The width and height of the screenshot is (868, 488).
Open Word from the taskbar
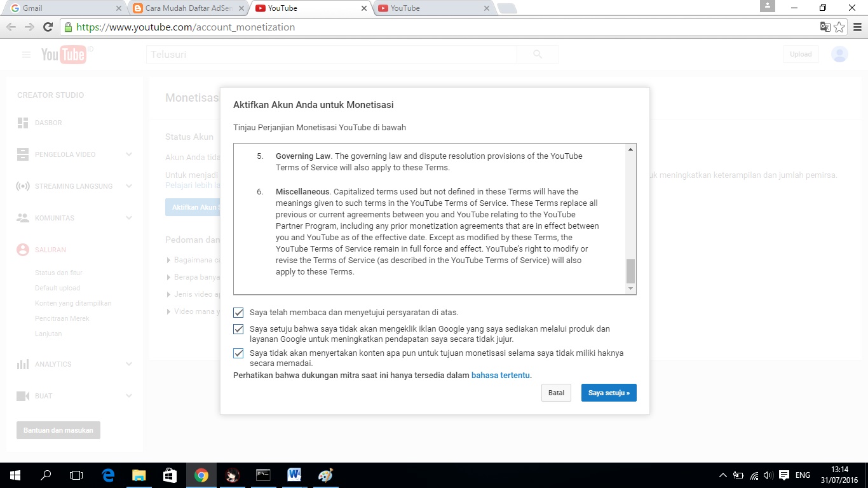(294, 475)
